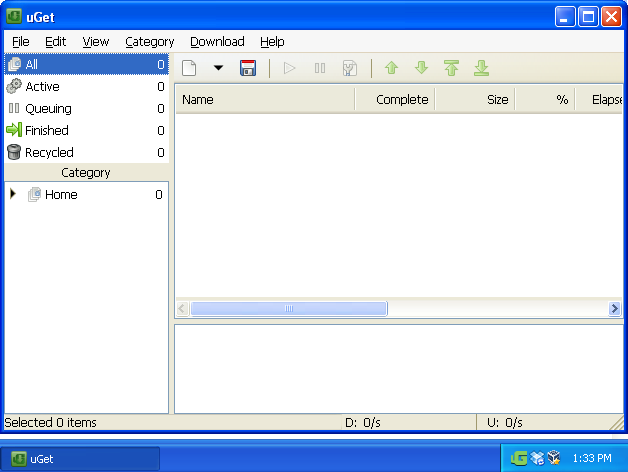Open the View menu
The image size is (628, 472).
click(96, 42)
